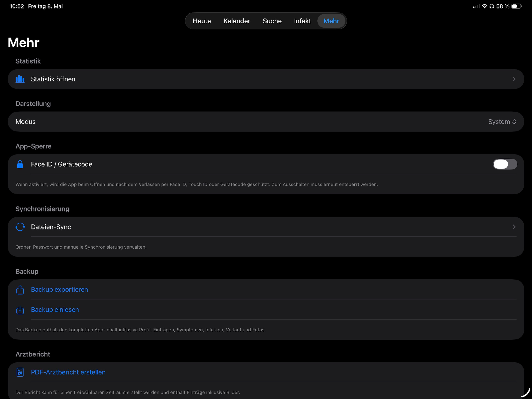Click the cellular signal bars icon
This screenshot has height=399, width=532.
[x=476, y=6]
